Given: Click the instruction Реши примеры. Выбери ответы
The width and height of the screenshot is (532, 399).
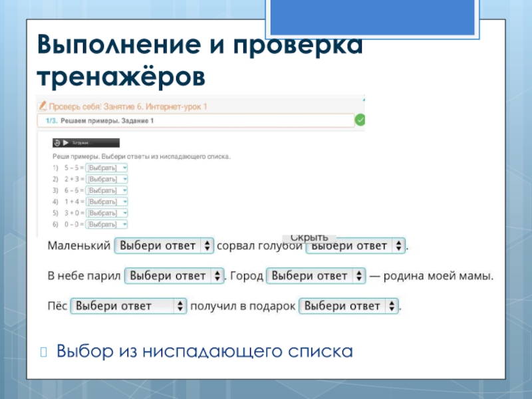Looking at the screenshot, I should pos(142,156).
